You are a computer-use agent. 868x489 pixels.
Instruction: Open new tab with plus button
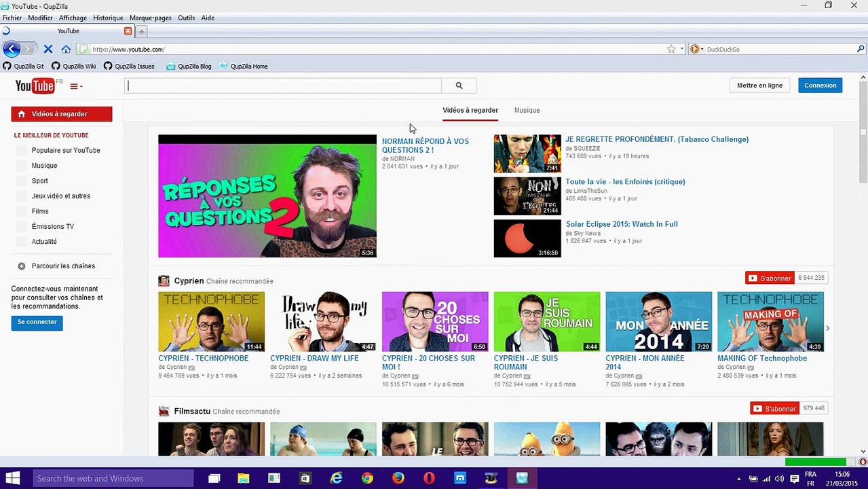141,31
